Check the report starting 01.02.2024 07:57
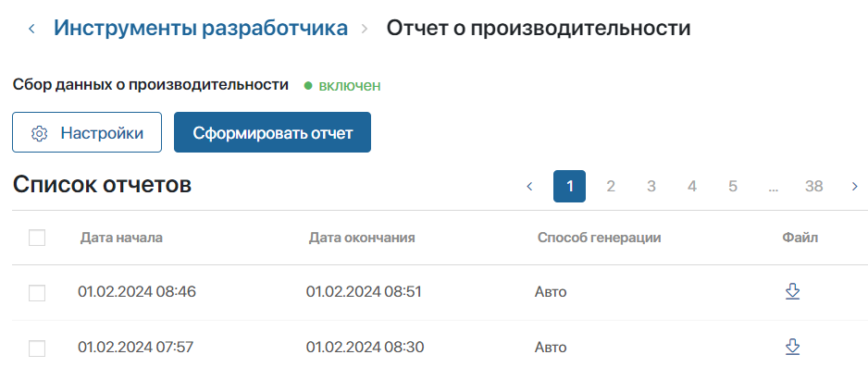 (x=37, y=349)
